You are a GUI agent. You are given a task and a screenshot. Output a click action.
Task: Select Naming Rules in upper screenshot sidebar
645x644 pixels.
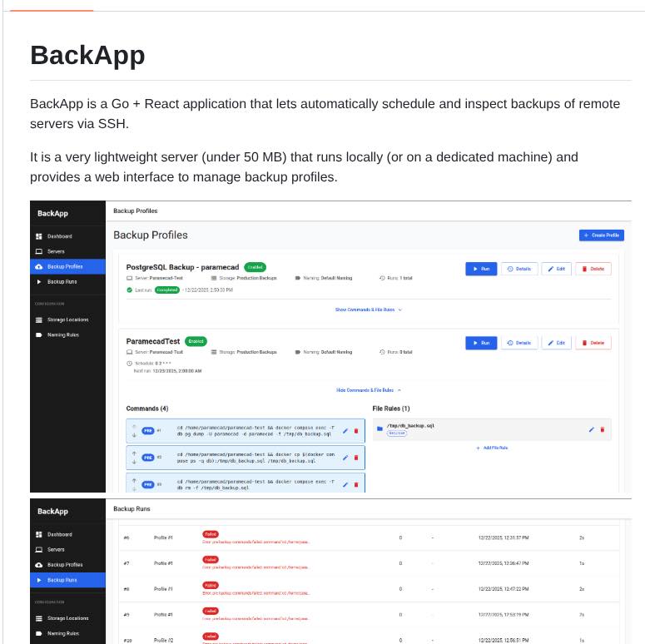click(67, 334)
